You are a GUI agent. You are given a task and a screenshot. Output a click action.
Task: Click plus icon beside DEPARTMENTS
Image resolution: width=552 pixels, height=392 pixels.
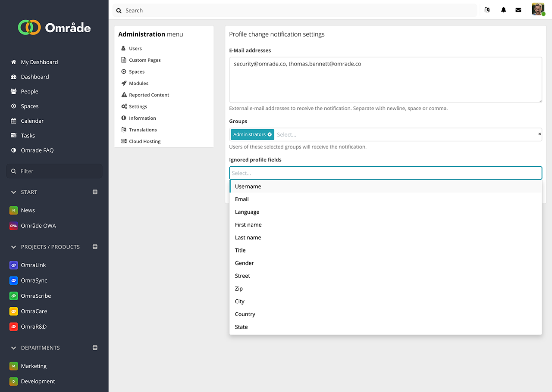tap(95, 348)
